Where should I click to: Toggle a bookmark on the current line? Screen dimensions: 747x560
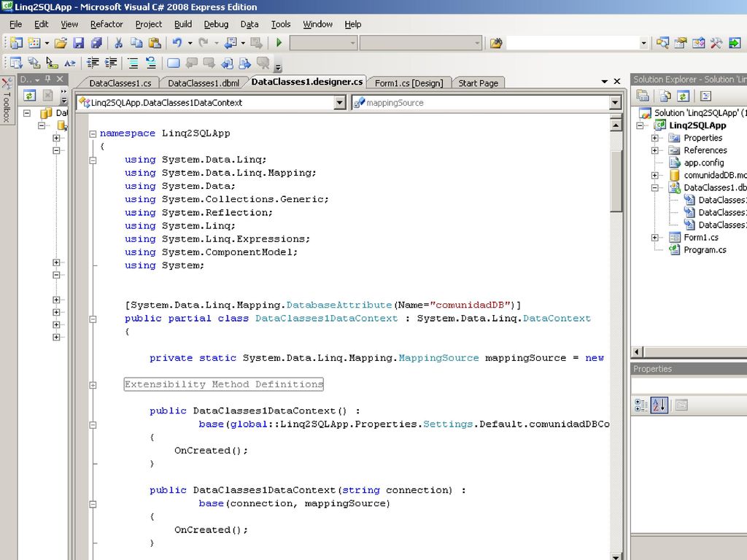[x=174, y=63]
